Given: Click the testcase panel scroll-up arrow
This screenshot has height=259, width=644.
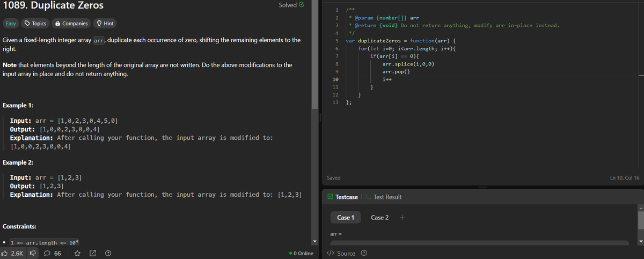Looking at the screenshot, I should pyautogui.click(x=640, y=207).
